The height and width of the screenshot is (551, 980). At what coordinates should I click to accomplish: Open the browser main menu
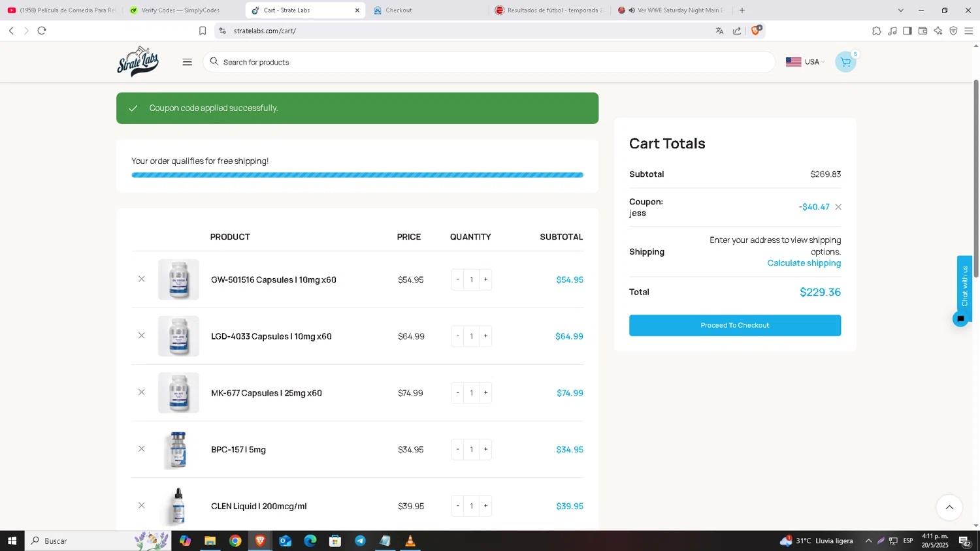tap(969, 31)
